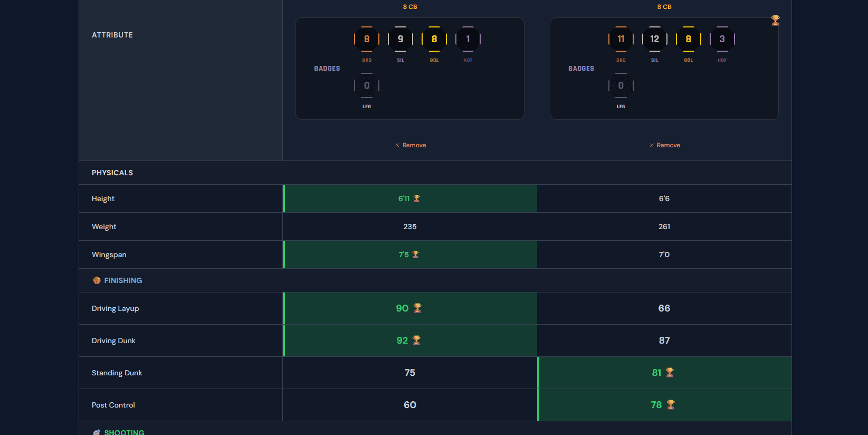Click the trophy next to Driving Layup 90
The width and height of the screenshot is (868, 435).
(x=417, y=308)
